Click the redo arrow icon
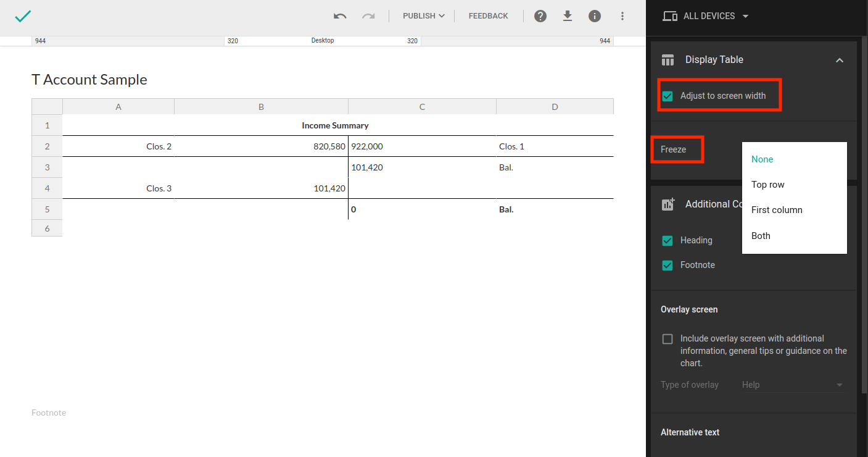 368,16
